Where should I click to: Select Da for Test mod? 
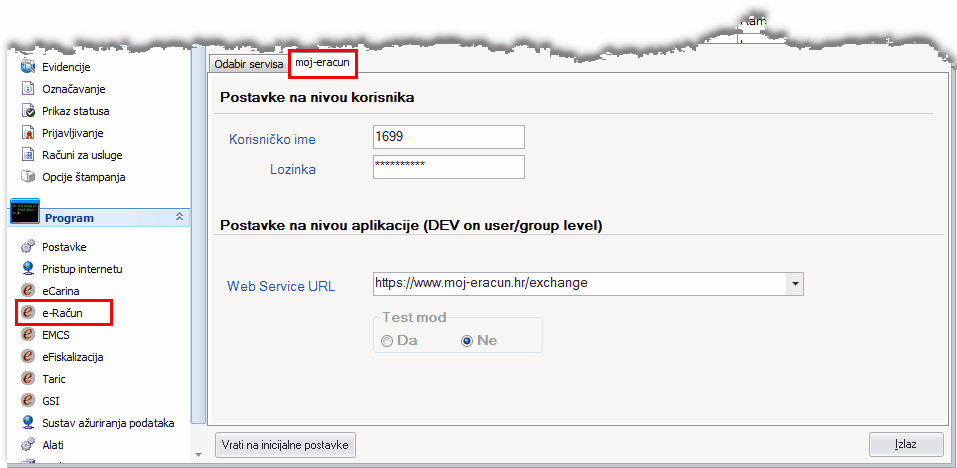(387, 341)
